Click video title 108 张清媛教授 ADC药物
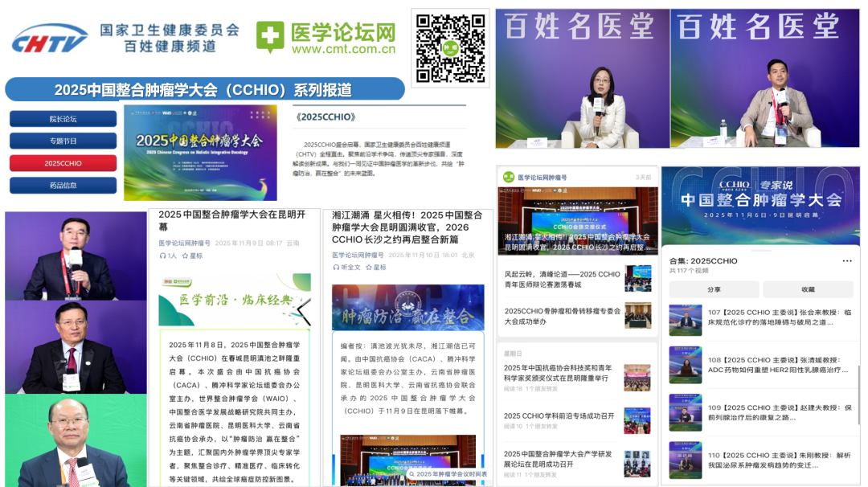The image size is (868, 487). coord(777,365)
